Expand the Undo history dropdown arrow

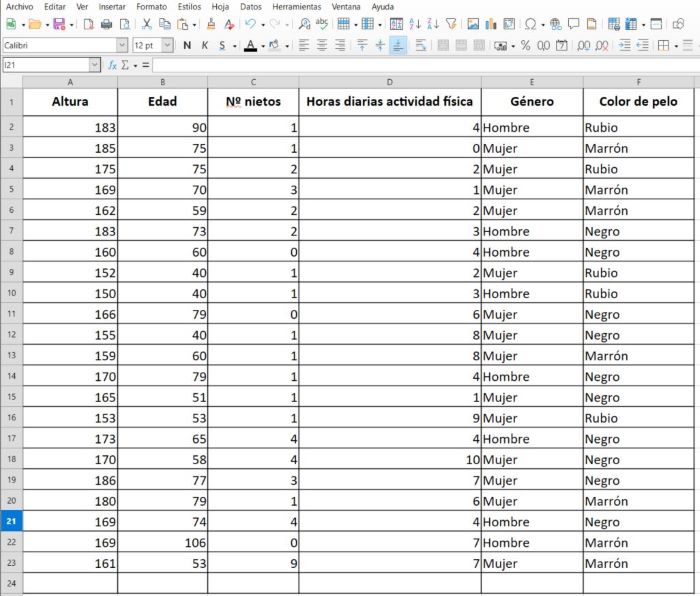pyautogui.click(x=263, y=25)
